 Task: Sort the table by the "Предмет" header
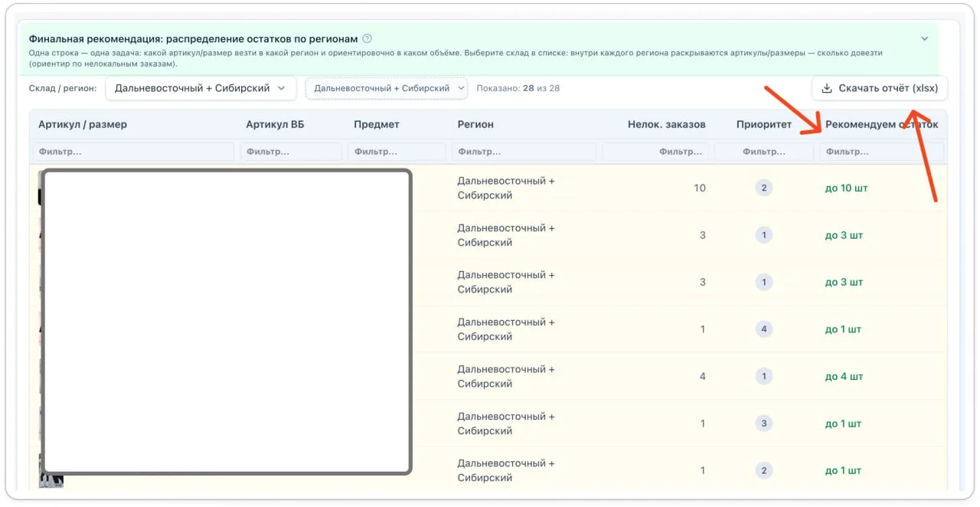(x=377, y=124)
